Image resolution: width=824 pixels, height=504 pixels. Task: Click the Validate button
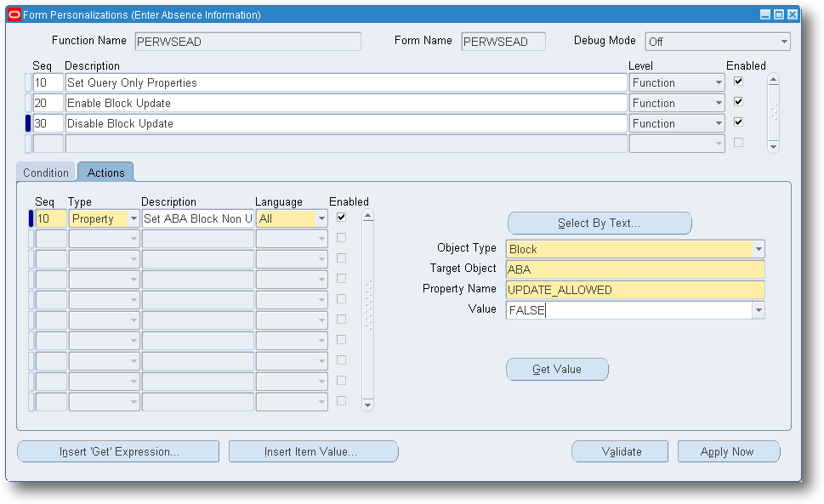(620, 451)
